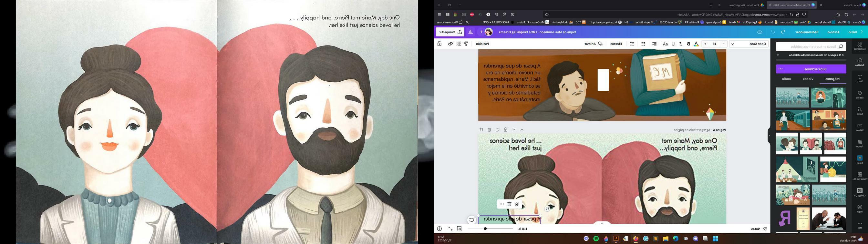This screenshot has height=244, width=868.
Task: Click the redo arrow in Canva header
Action: pos(783,32)
